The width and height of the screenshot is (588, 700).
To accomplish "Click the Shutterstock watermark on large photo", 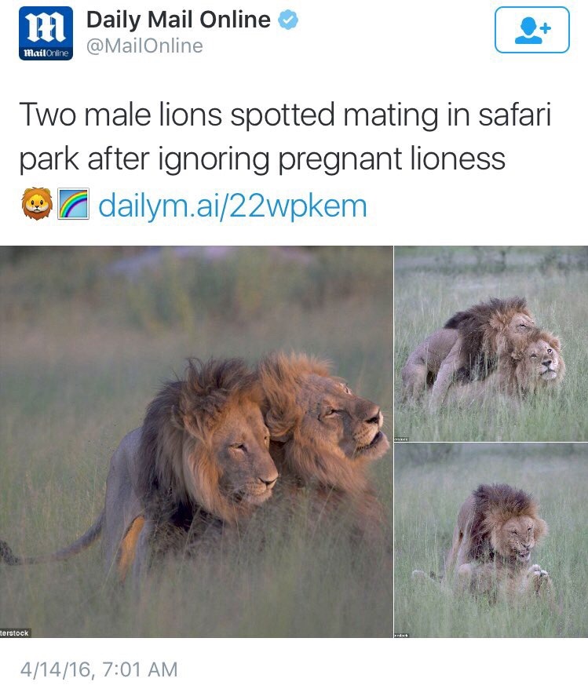I will click(15, 633).
